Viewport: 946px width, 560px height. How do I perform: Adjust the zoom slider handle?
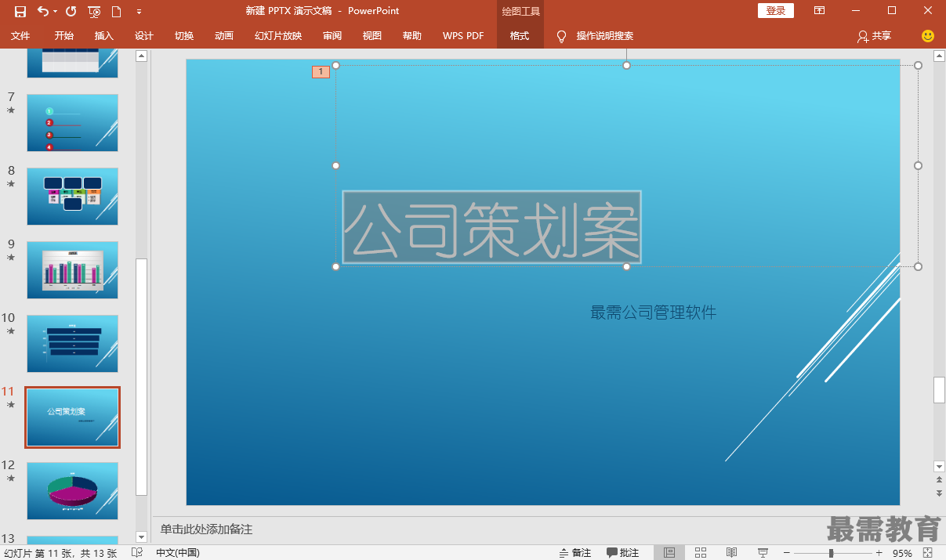tap(831, 553)
